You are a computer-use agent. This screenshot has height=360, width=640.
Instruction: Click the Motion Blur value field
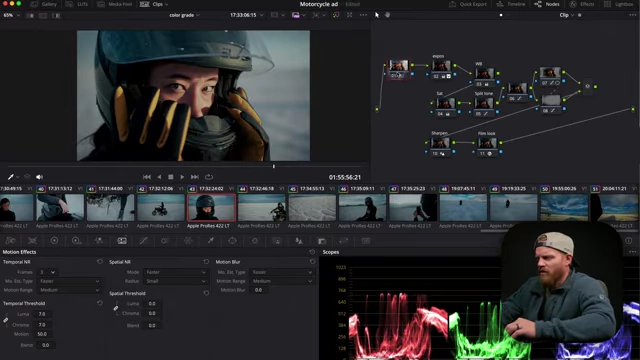pos(259,290)
